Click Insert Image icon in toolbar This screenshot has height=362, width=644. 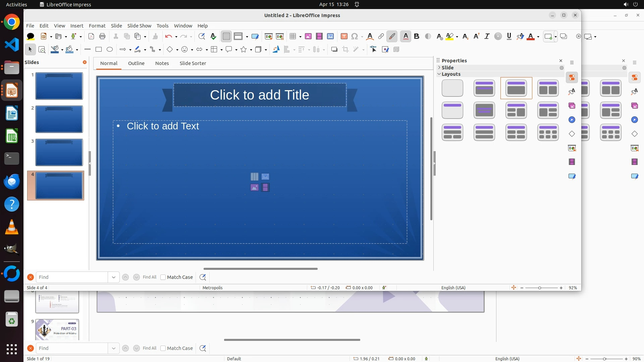pos(308,36)
